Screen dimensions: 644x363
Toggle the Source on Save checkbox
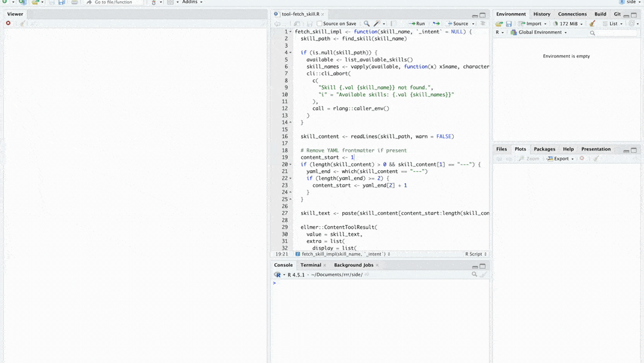pyautogui.click(x=320, y=24)
